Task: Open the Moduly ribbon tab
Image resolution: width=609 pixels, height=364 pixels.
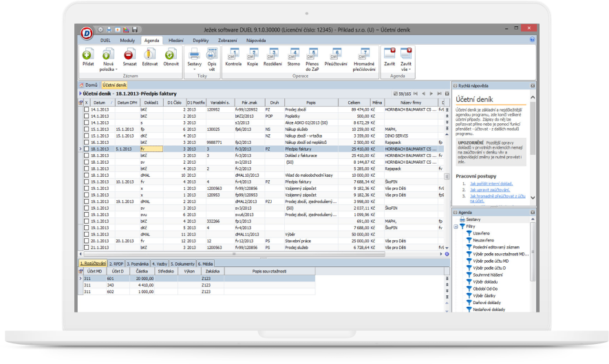Action: 127,41
